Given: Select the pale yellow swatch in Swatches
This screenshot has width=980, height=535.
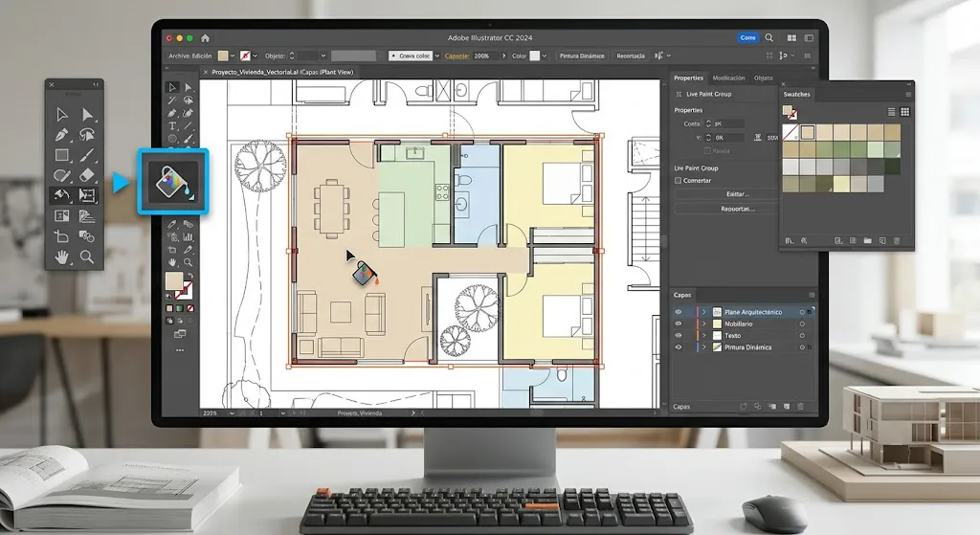Looking at the screenshot, I should click(x=842, y=184).
